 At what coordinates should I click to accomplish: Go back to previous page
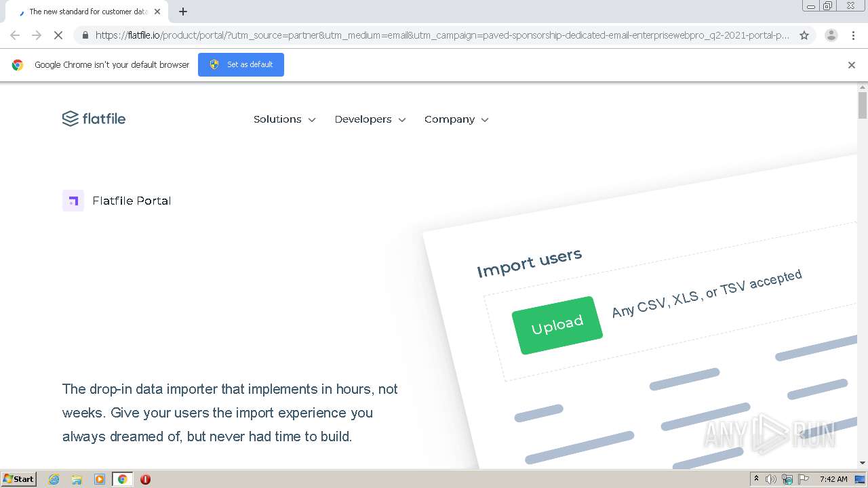pos(15,35)
